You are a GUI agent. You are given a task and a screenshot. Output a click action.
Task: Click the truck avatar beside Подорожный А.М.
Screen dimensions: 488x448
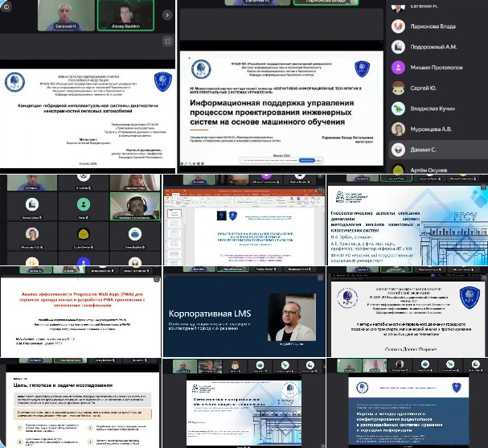398,47
